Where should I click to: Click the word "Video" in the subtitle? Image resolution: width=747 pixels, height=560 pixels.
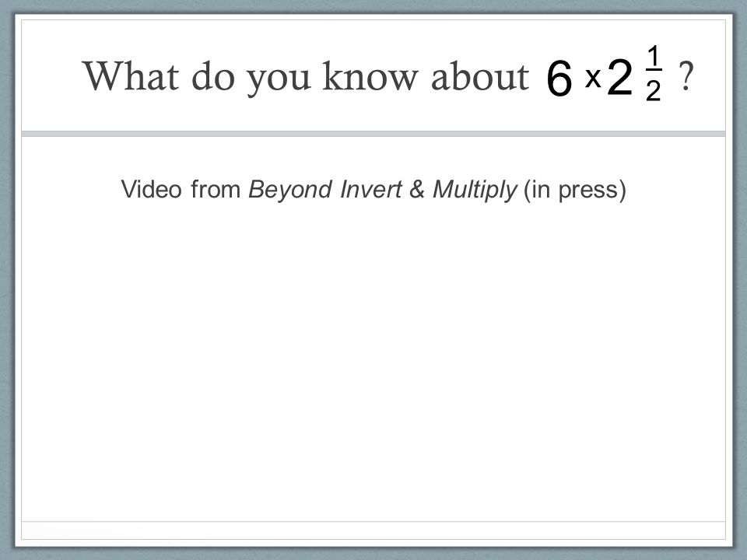(x=152, y=189)
